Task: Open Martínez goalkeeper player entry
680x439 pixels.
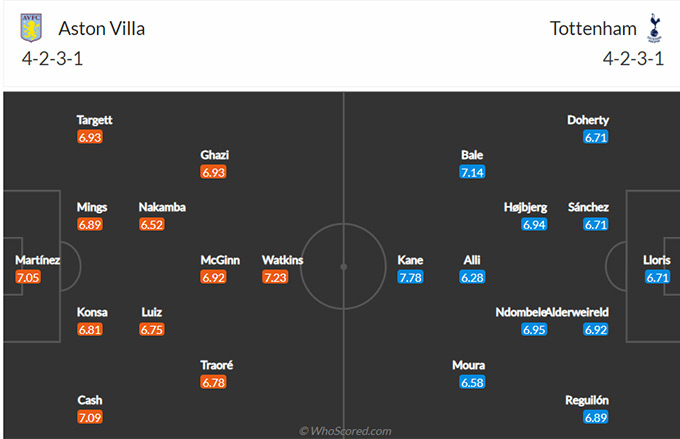Action: pos(37,260)
